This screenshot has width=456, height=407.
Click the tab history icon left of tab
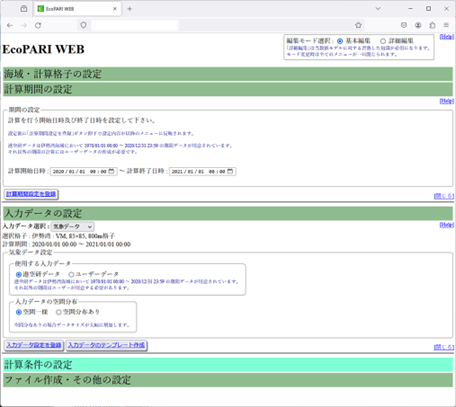tap(24, 9)
